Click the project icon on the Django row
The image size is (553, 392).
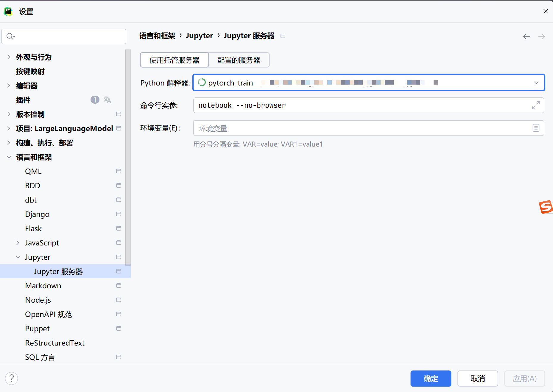coord(119,214)
